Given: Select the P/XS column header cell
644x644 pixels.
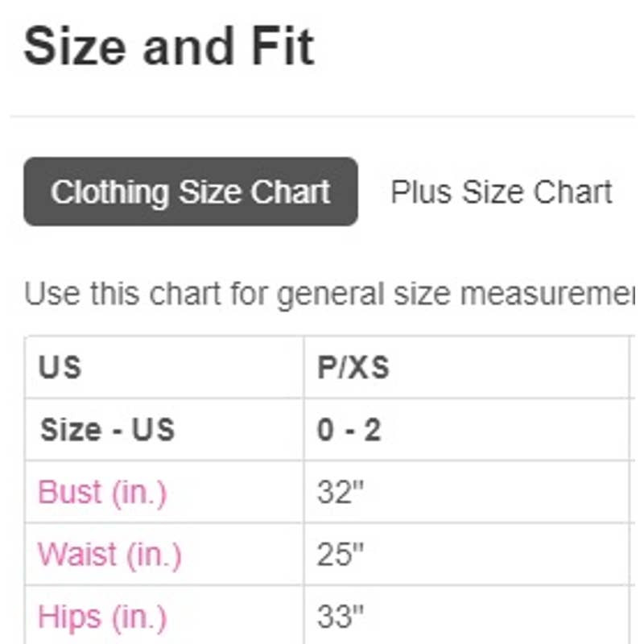Looking at the screenshot, I should 465,368.
